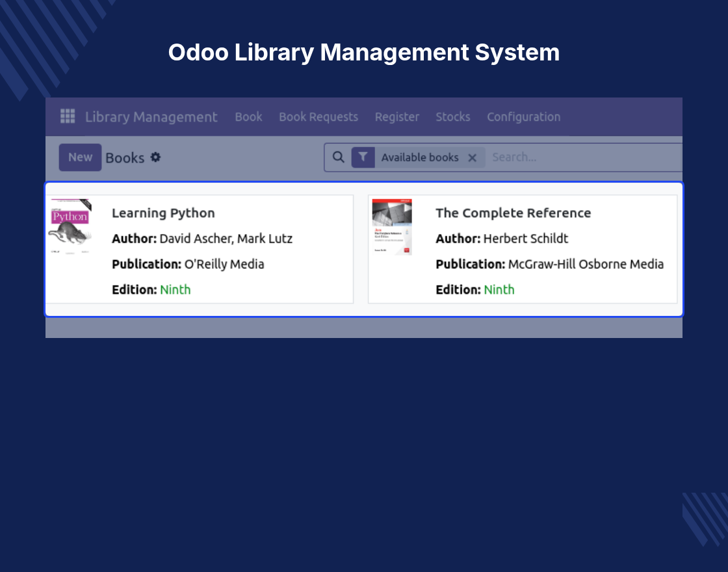728x572 pixels.
Task: Click author David Ascher, Mark Lutz
Action: [x=226, y=239]
